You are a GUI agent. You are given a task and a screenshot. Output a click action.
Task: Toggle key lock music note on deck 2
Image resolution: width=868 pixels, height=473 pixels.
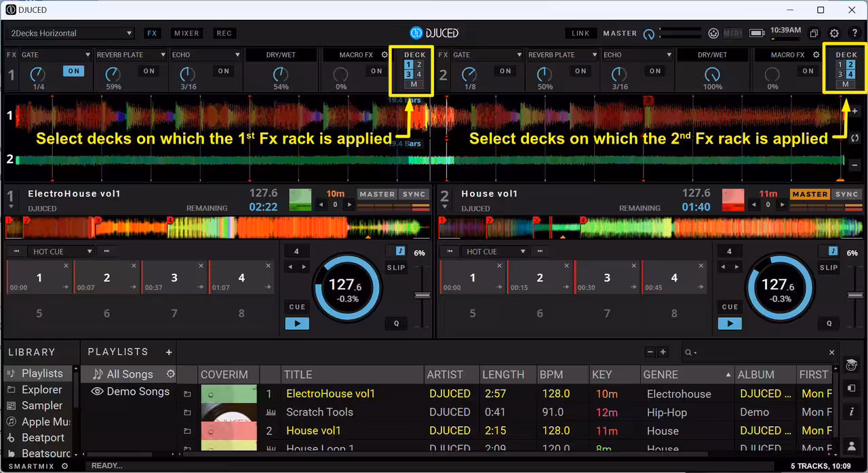click(832, 251)
